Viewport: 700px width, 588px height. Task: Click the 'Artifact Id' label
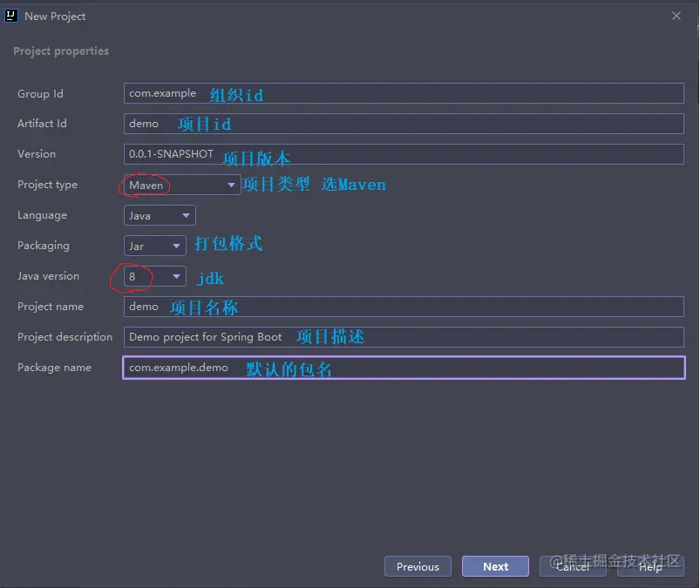tap(42, 124)
